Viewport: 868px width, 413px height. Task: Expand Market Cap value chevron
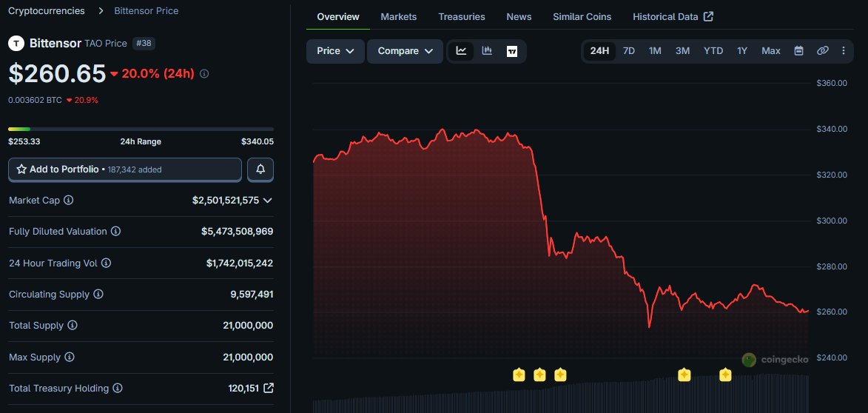tap(267, 201)
